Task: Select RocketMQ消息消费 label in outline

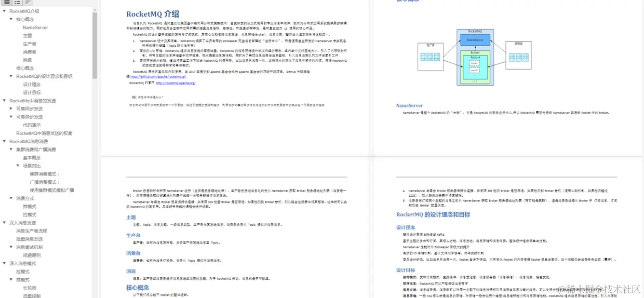Action: point(29,141)
